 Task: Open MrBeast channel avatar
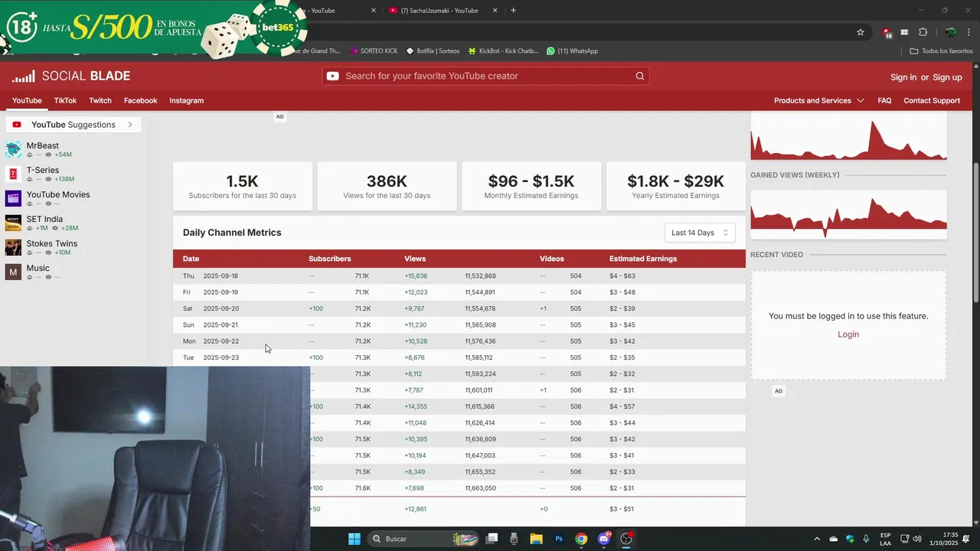coord(13,149)
